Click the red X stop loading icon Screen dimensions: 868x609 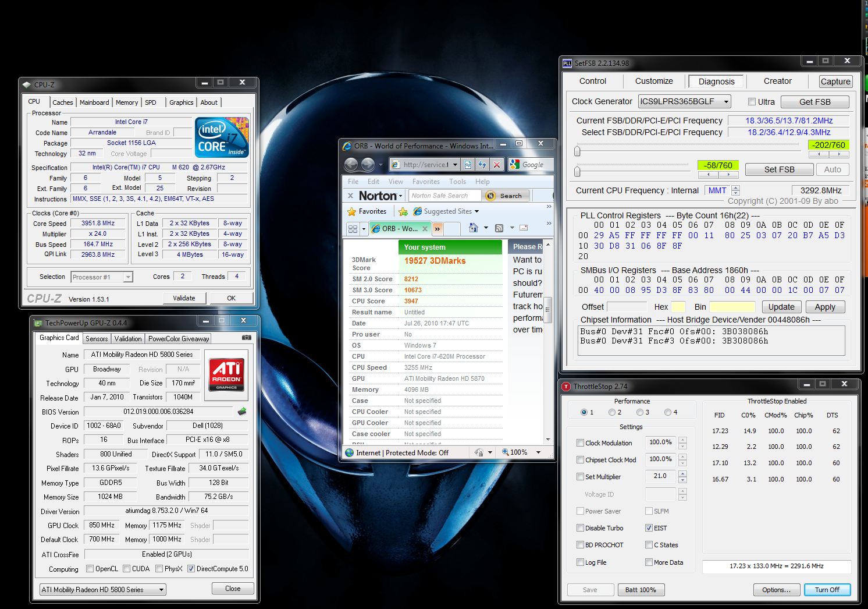click(497, 165)
